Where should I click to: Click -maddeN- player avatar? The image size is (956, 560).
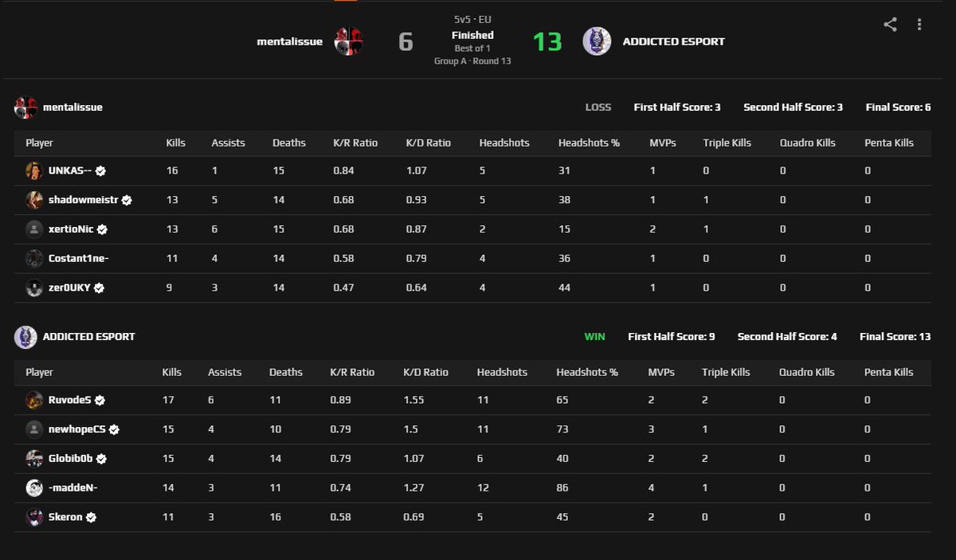34,488
